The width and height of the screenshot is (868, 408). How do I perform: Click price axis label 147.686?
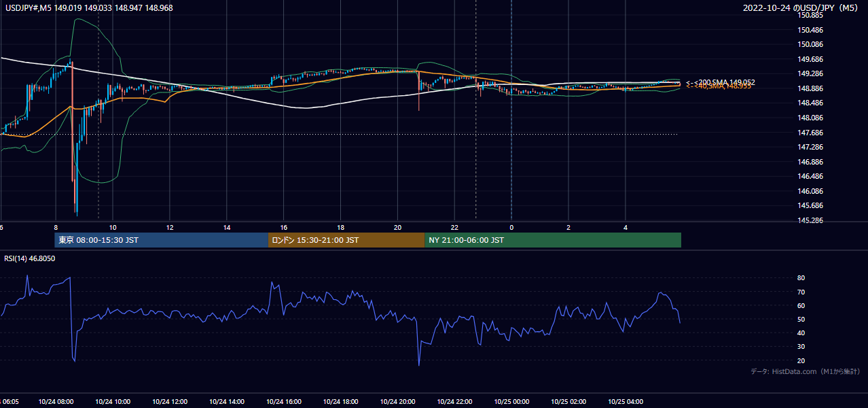point(811,133)
